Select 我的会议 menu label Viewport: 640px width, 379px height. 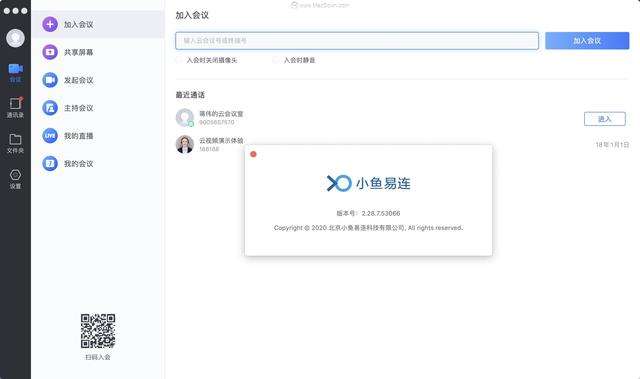(x=78, y=163)
